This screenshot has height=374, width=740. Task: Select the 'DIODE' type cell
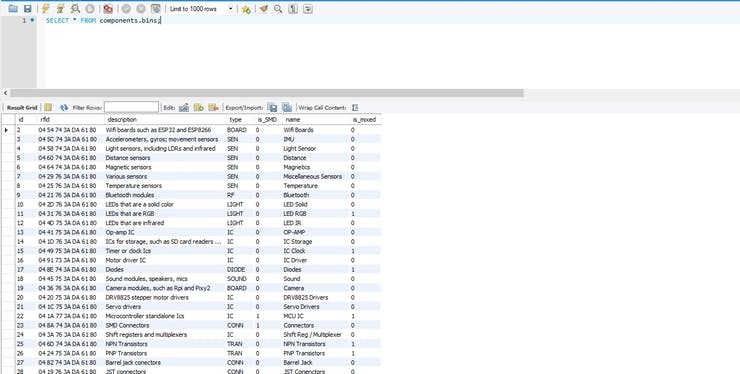(x=240, y=270)
